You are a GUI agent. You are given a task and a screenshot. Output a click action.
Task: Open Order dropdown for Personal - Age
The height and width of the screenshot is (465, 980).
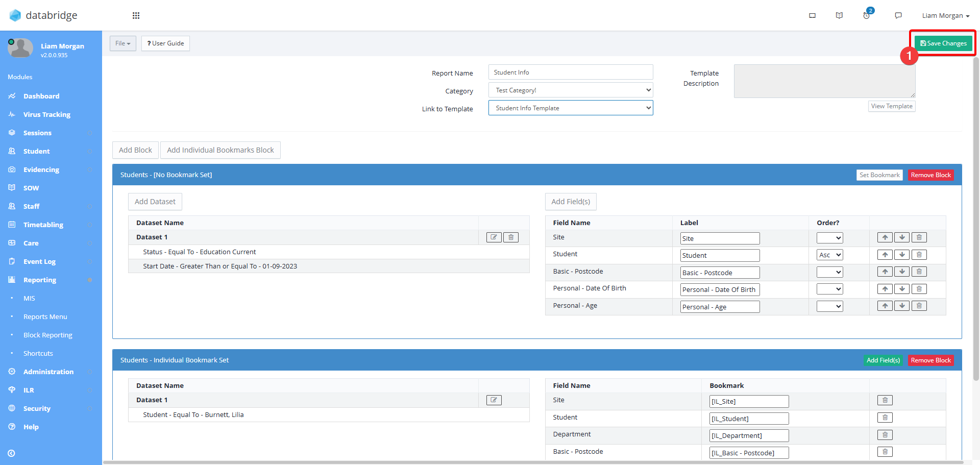click(x=829, y=307)
